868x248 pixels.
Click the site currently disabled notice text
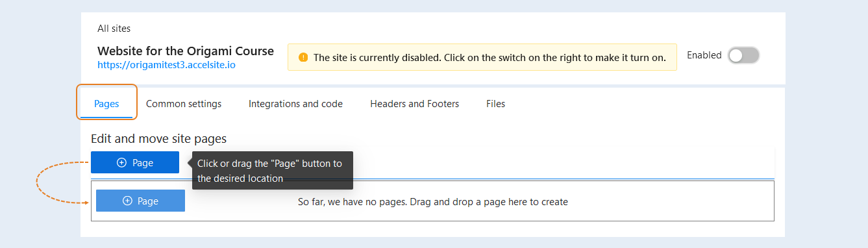[490, 57]
